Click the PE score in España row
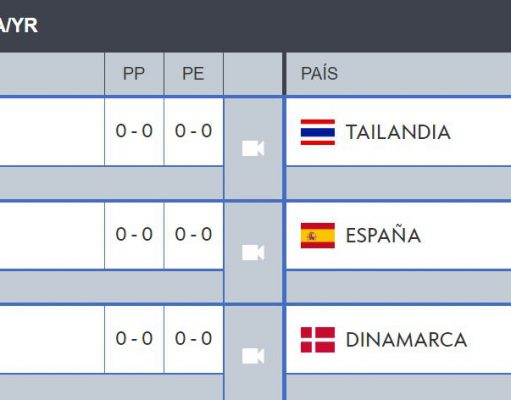 [x=193, y=234]
